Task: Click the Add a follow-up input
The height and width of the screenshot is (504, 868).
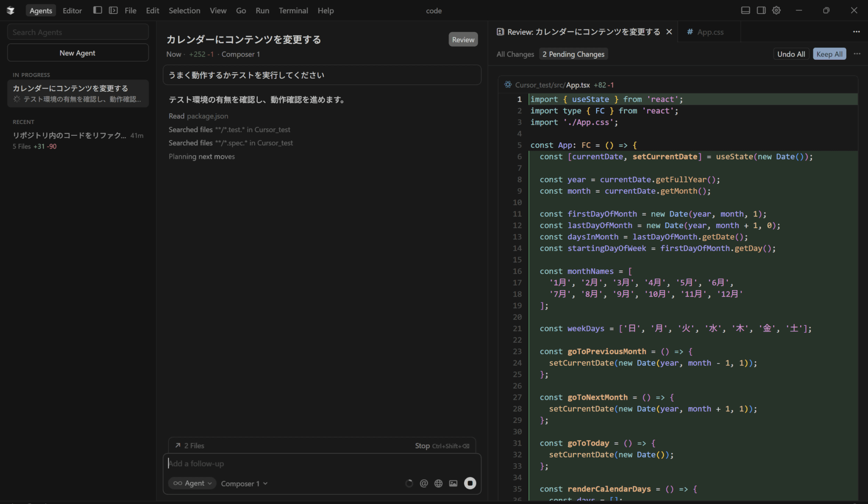Action: [x=322, y=463]
